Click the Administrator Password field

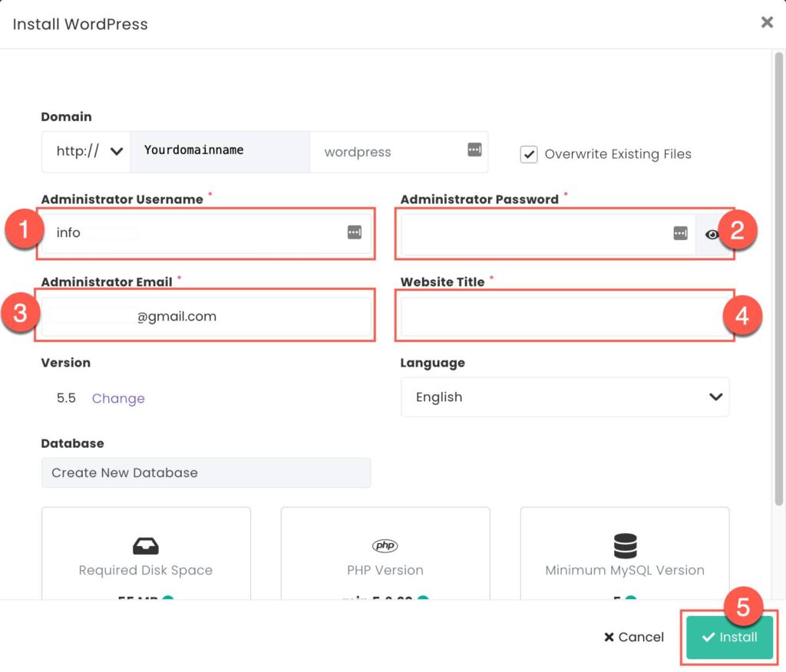pos(548,234)
